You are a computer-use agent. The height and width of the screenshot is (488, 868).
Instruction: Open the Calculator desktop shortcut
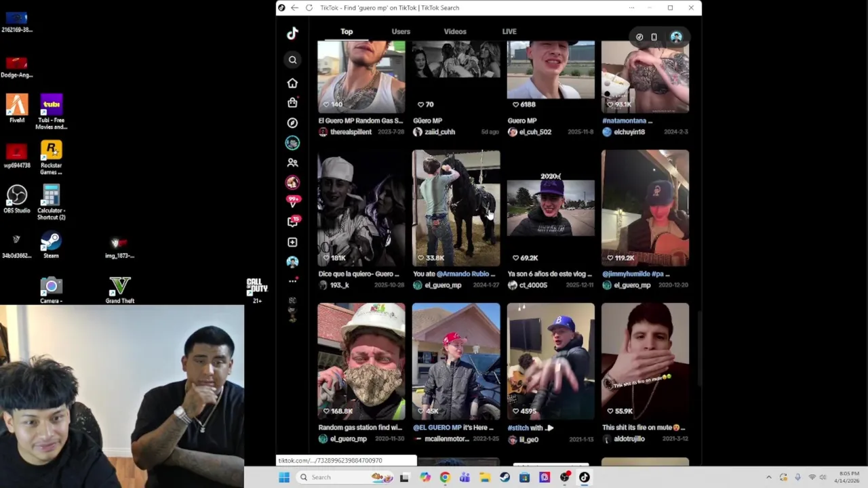tap(51, 202)
